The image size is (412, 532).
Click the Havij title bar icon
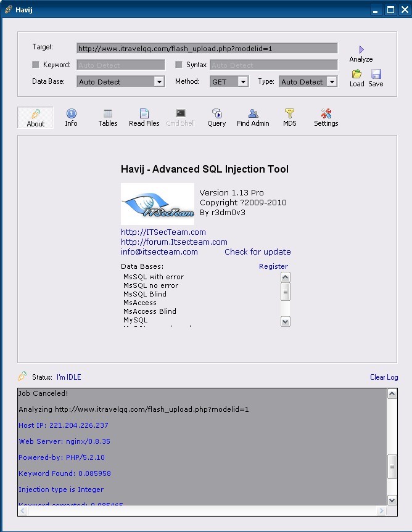[x=9, y=9]
